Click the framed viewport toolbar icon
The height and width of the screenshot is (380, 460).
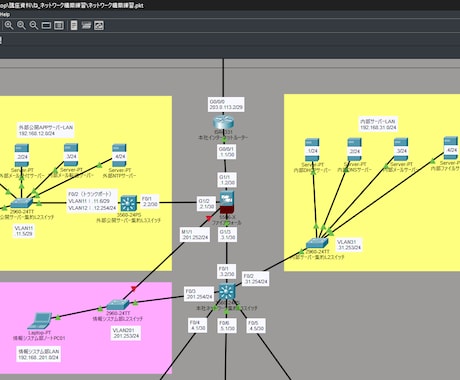[59, 25]
